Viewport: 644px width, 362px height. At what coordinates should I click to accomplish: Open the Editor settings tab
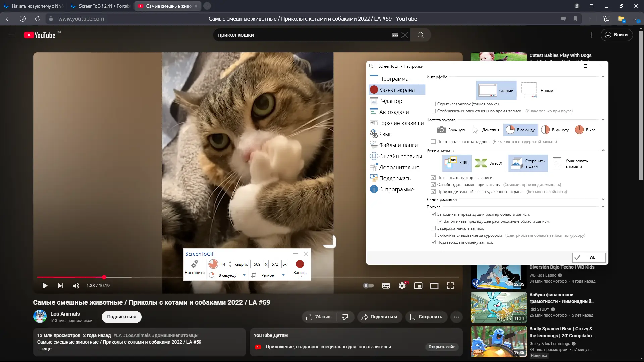pyautogui.click(x=391, y=101)
